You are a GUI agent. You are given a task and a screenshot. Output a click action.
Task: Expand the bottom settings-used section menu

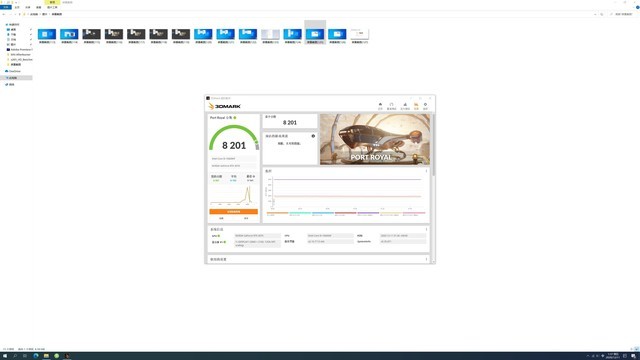coord(427,259)
